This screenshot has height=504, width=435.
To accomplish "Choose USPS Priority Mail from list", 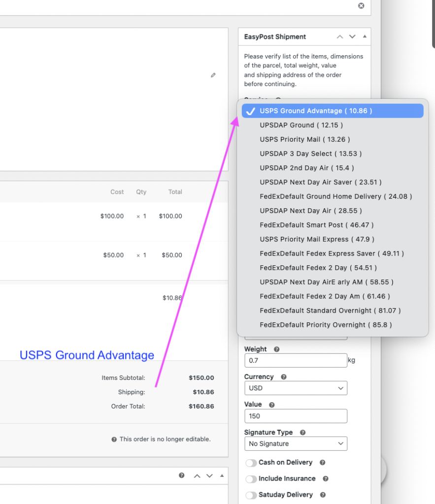I will 305,139.
